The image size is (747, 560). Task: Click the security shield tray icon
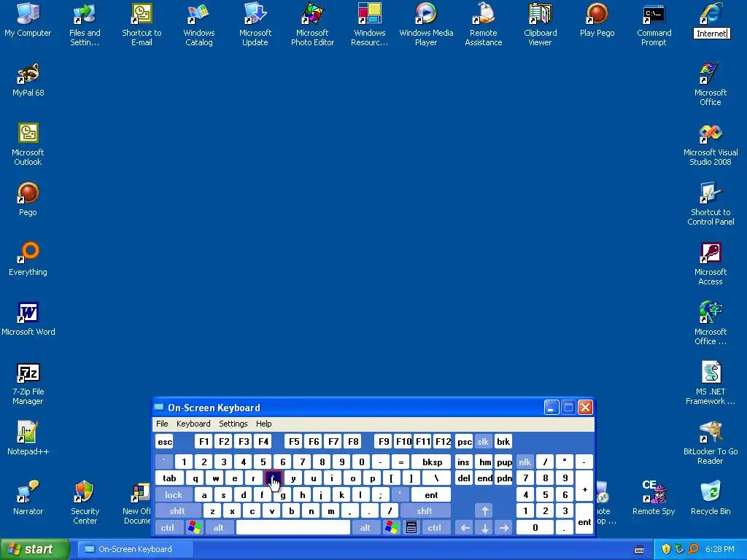point(666,549)
